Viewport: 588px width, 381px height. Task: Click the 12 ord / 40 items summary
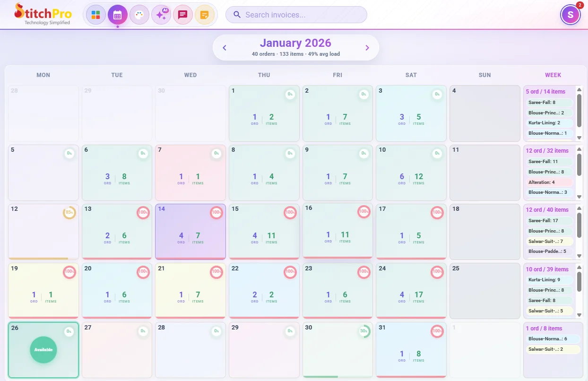(547, 210)
